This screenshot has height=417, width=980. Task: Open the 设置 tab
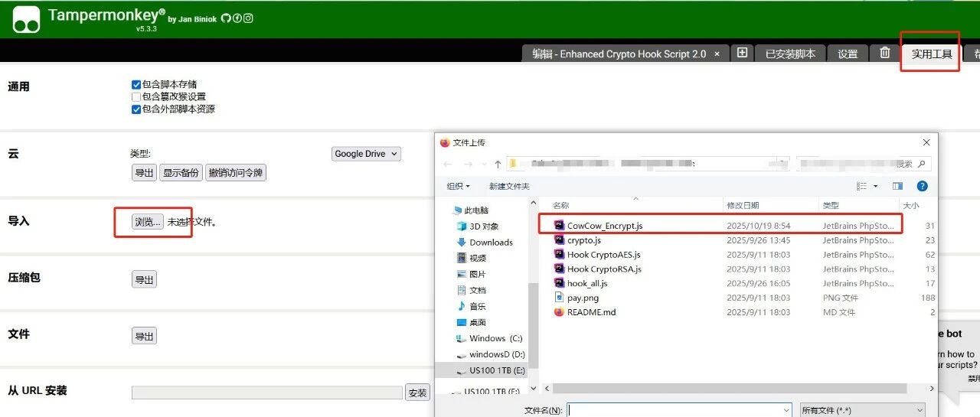point(848,54)
